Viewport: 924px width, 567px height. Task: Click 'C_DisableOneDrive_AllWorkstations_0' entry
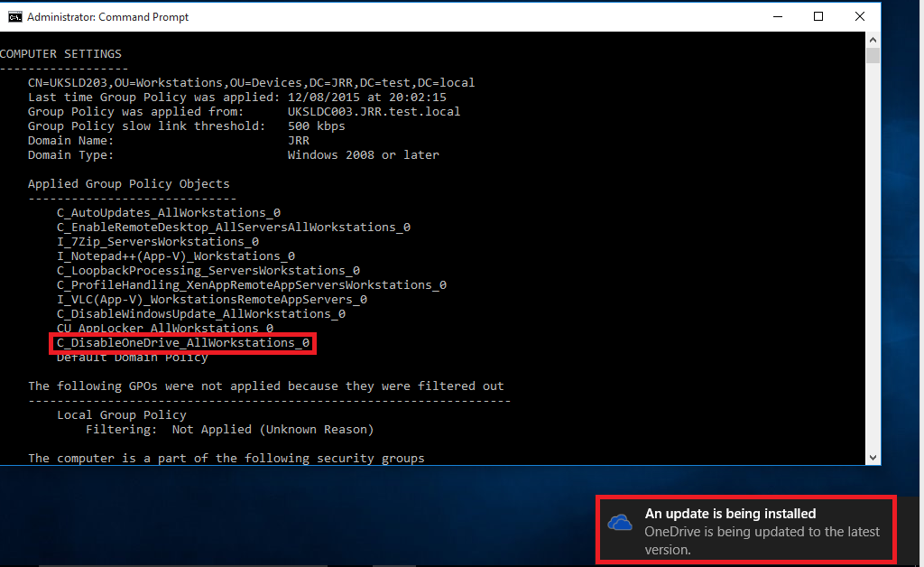182,342
